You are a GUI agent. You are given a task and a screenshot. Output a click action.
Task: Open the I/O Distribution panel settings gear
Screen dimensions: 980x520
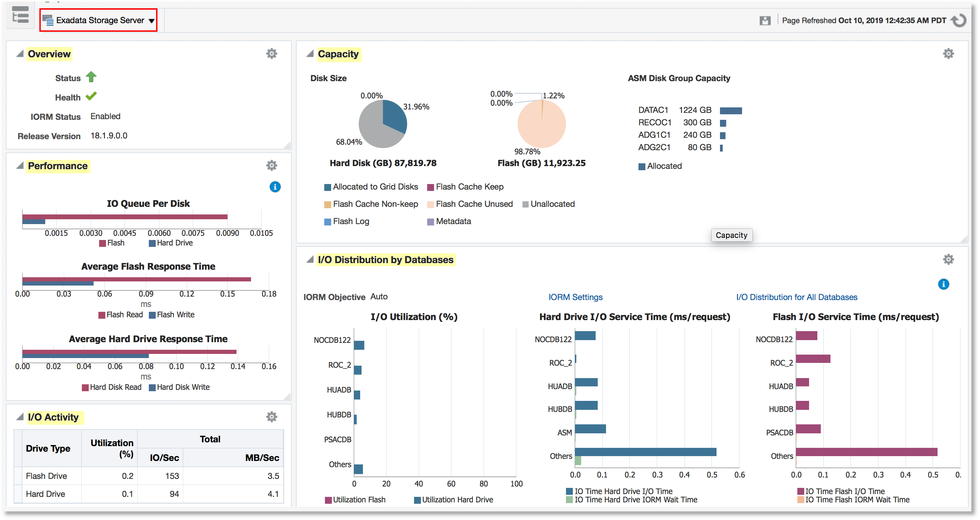[x=949, y=259]
